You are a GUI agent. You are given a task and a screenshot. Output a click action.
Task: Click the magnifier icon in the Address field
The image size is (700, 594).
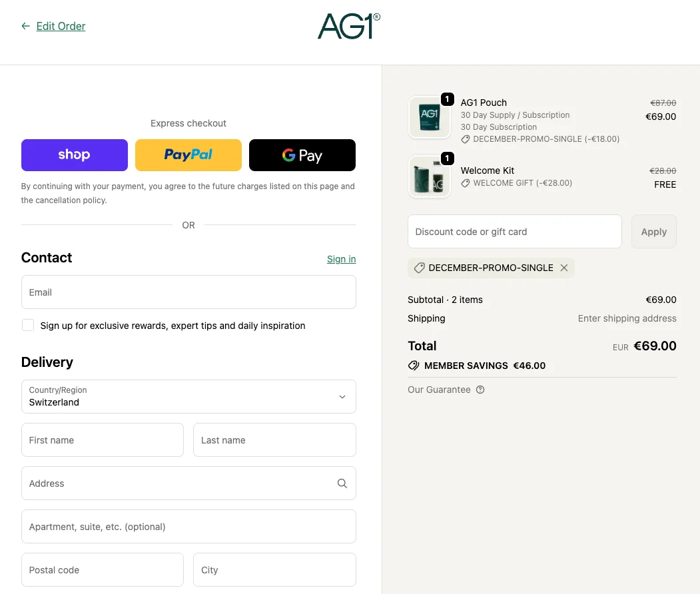(x=342, y=483)
